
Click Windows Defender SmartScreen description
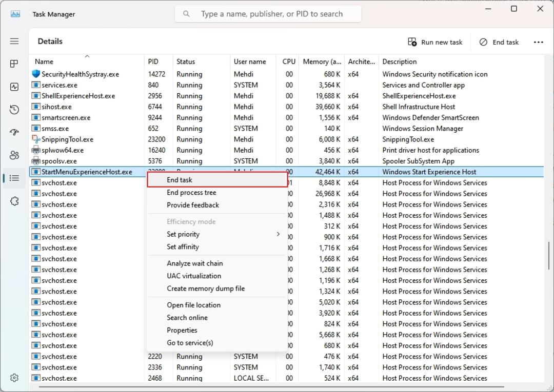click(431, 117)
